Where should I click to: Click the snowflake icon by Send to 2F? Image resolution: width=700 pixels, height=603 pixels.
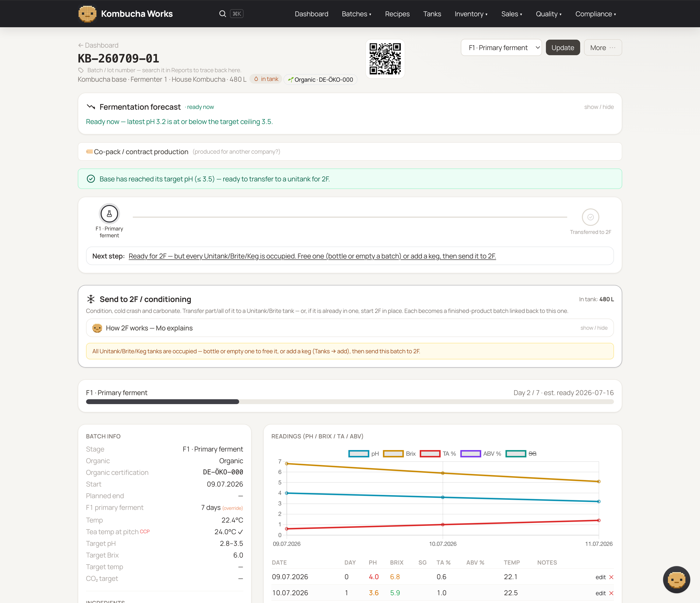(91, 299)
